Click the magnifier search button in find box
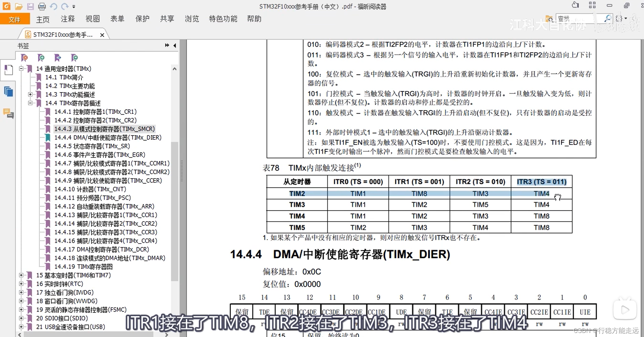 [x=607, y=18]
